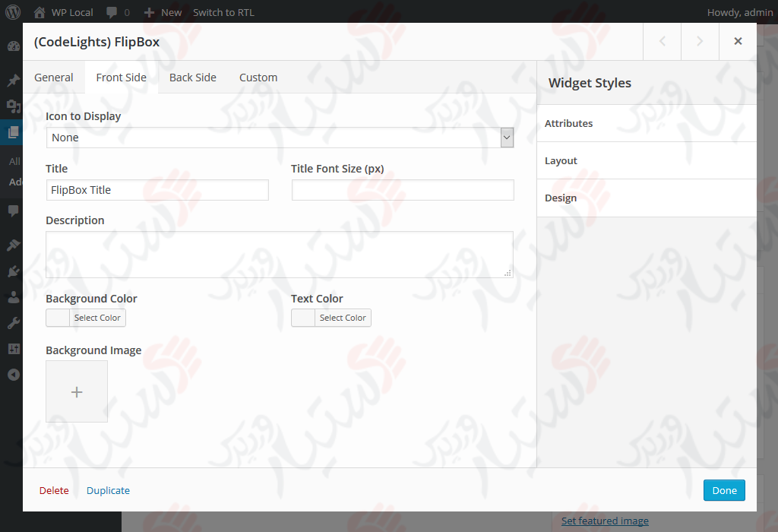Click the FlipBox Title input field
Viewport: 778px width, 532px height.
tap(157, 190)
